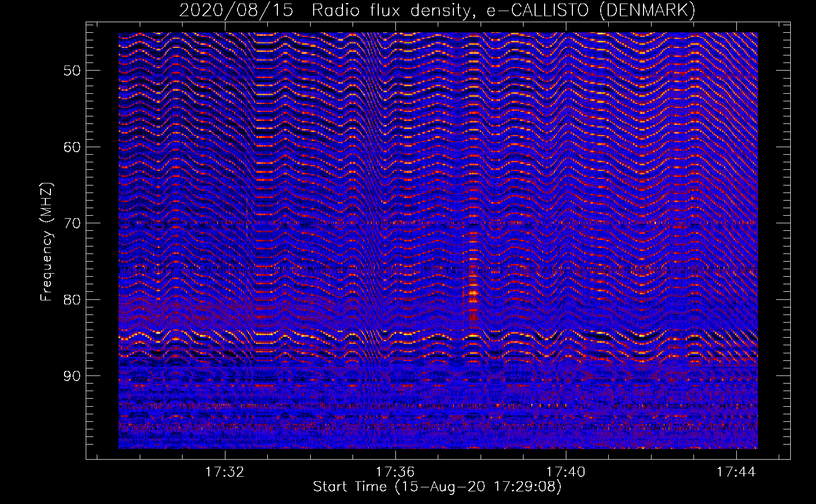Viewport: 816px width, 504px height.
Task: Click the '70' frequency tick label
Action: [x=72, y=223]
